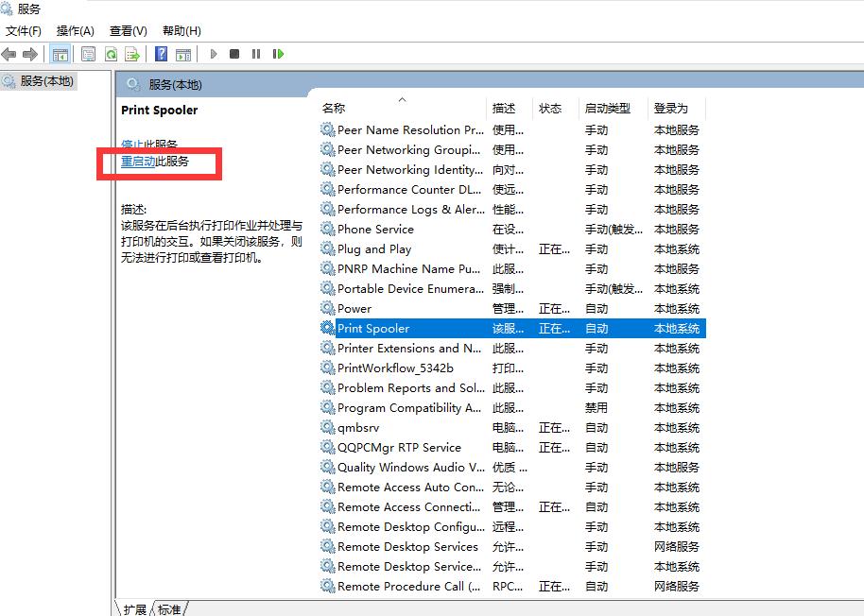Open the 查看(V) menu

[x=129, y=30]
